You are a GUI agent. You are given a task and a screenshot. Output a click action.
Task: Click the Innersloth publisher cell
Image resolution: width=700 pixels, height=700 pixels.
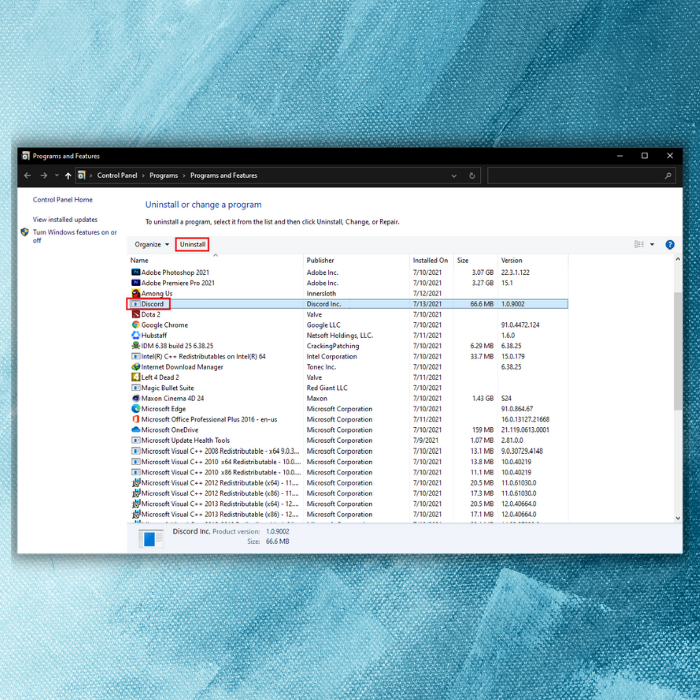point(321,293)
